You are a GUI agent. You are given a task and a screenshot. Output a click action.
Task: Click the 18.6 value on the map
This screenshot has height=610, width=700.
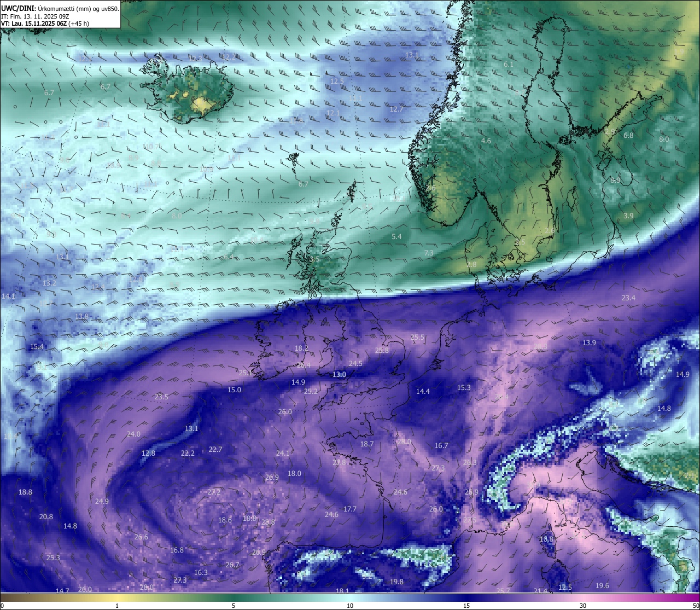point(225,520)
